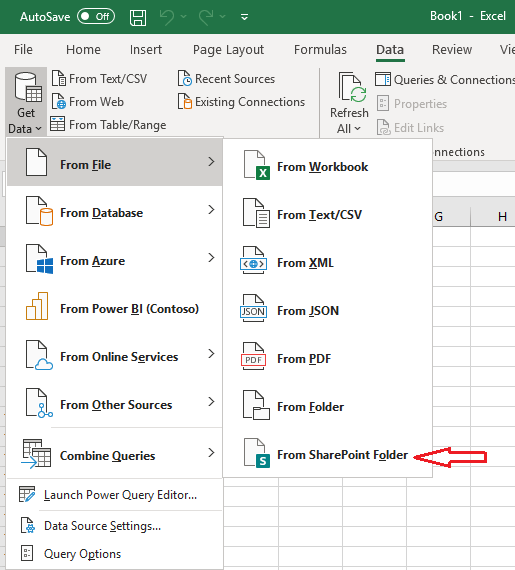Choose From Azure menu entry
The height and width of the screenshot is (570, 515).
[114, 258]
